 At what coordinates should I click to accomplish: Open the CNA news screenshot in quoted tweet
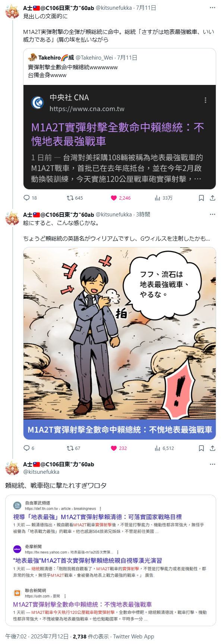tap(120, 137)
